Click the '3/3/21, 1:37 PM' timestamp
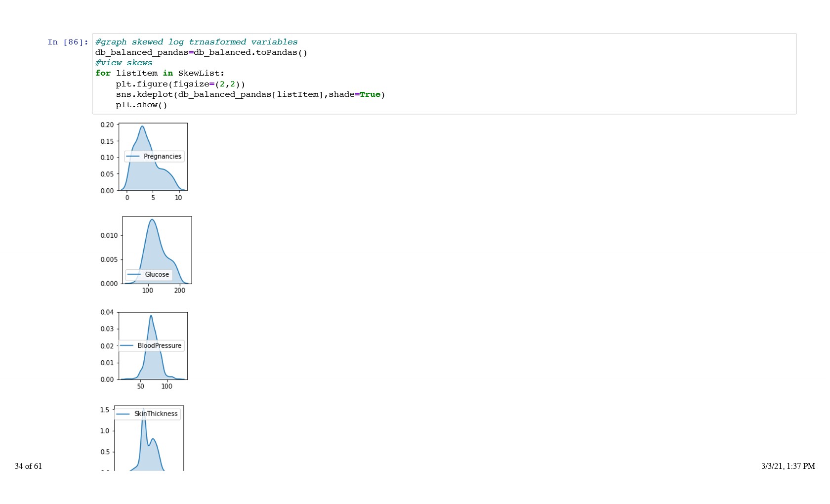 [788, 466]
